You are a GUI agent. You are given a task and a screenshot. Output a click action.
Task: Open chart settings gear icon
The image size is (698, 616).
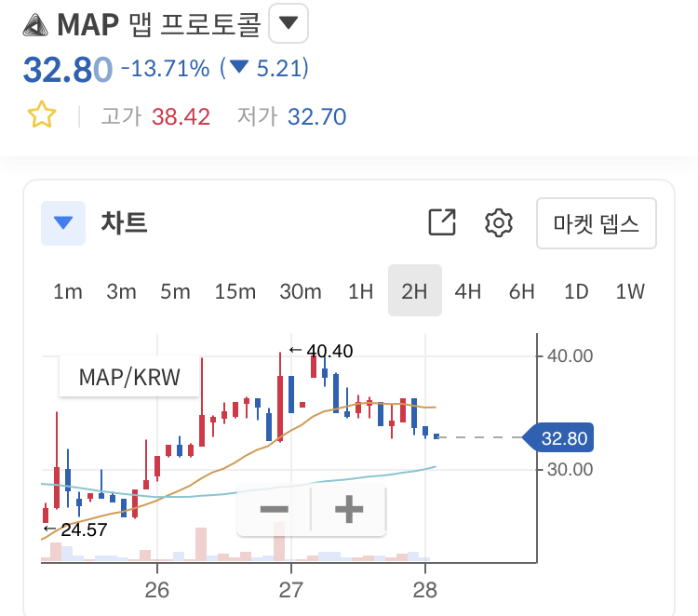click(x=499, y=222)
